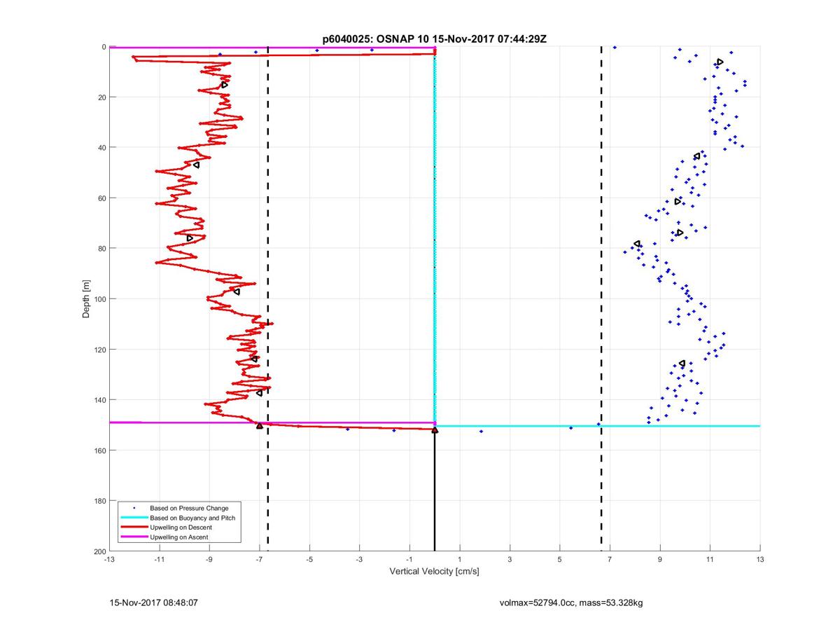The height and width of the screenshot is (620, 840).
Task: Click the depth tick label '160'
Action: point(100,450)
